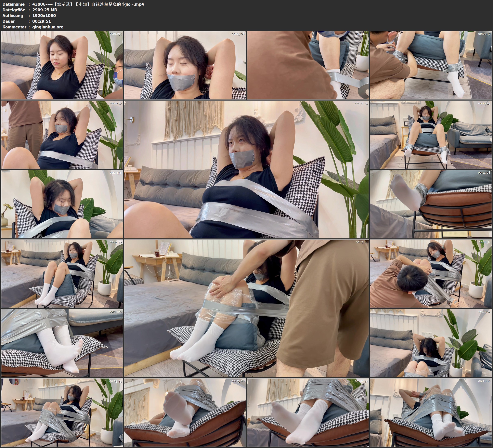Click the qinglanhua.org comment text
This screenshot has width=493, height=448.
(x=48, y=27)
